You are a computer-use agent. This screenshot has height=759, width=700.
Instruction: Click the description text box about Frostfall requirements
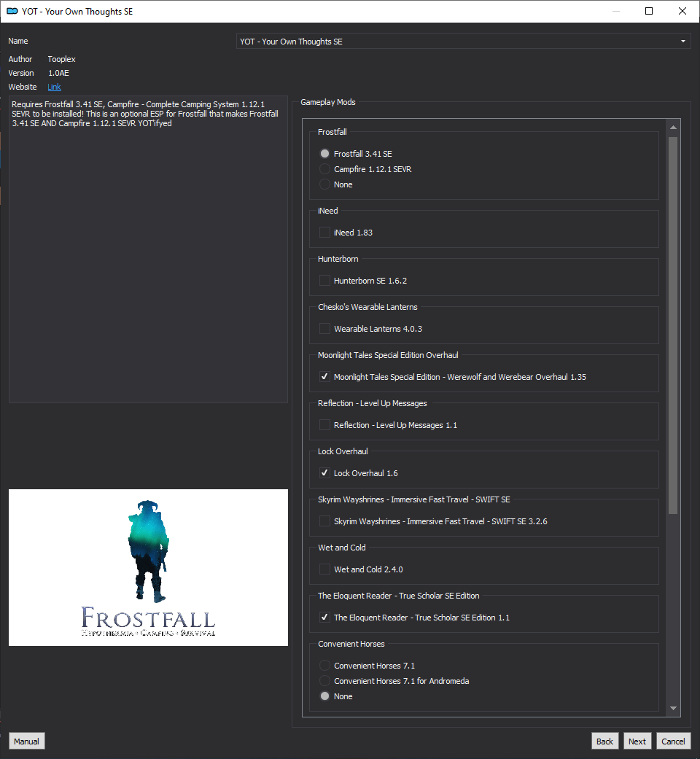coord(148,249)
